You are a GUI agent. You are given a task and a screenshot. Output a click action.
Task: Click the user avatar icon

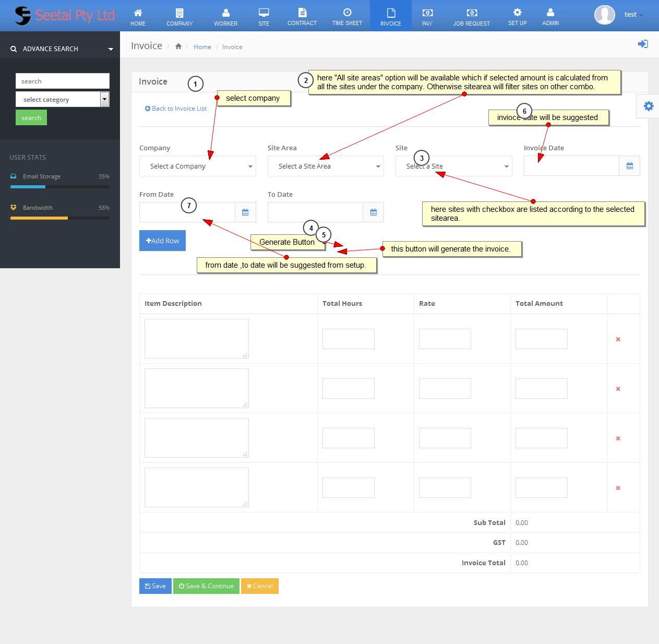[x=604, y=15]
